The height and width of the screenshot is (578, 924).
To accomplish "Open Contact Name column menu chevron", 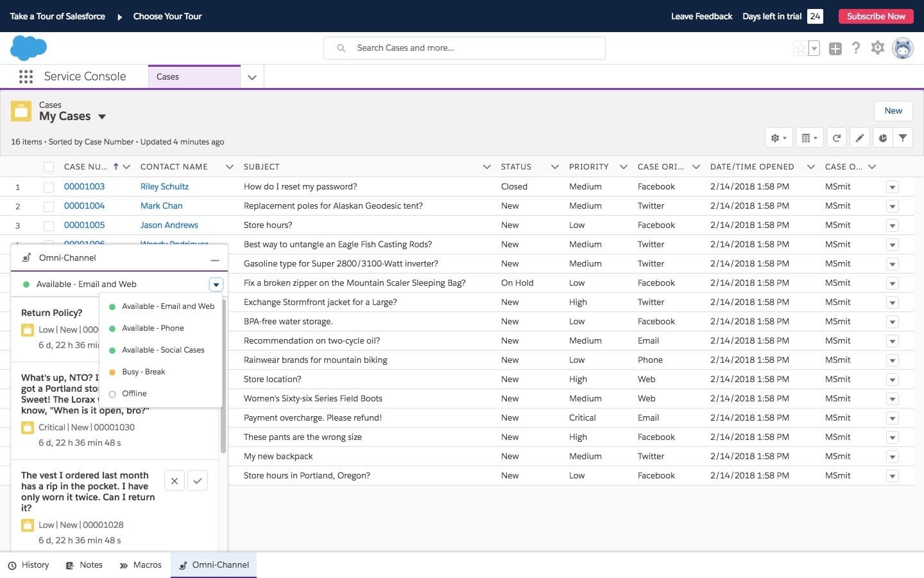I will tap(229, 167).
